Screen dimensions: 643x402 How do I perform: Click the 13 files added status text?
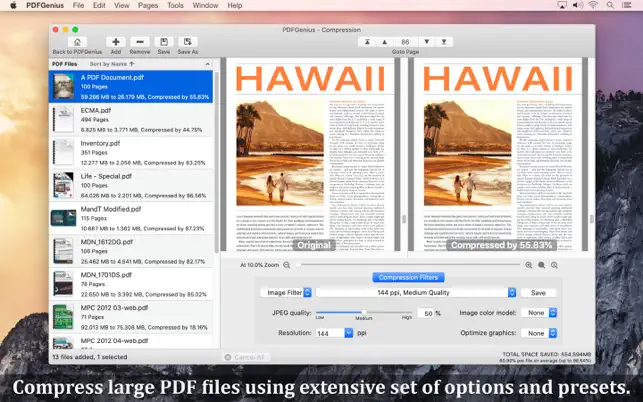(x=90, y=357)
